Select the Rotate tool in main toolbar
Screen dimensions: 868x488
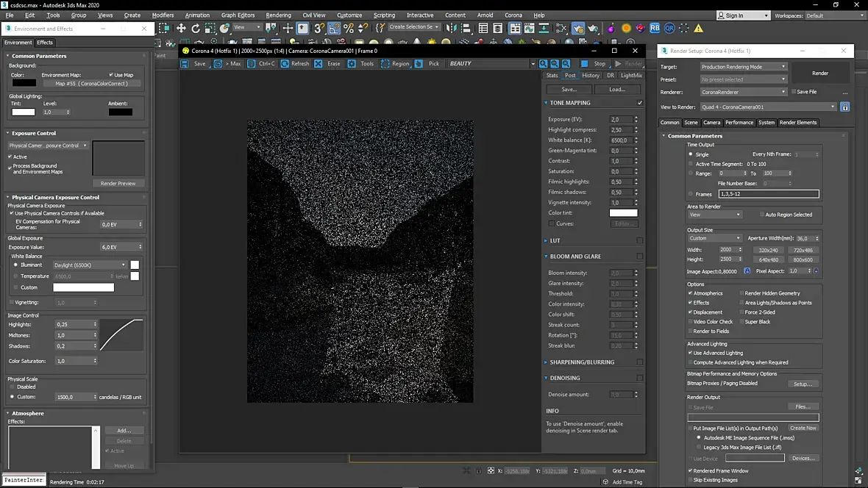pyautogui.click(x=196, y=28)
